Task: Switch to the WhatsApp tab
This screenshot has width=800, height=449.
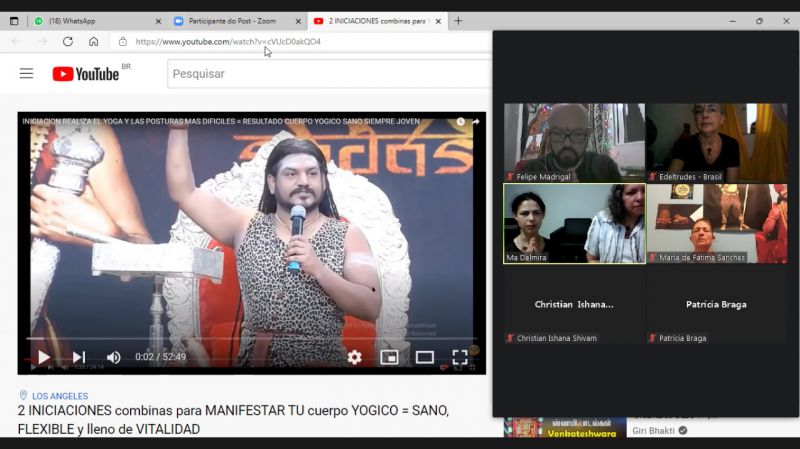Action: tap(92, 21)
